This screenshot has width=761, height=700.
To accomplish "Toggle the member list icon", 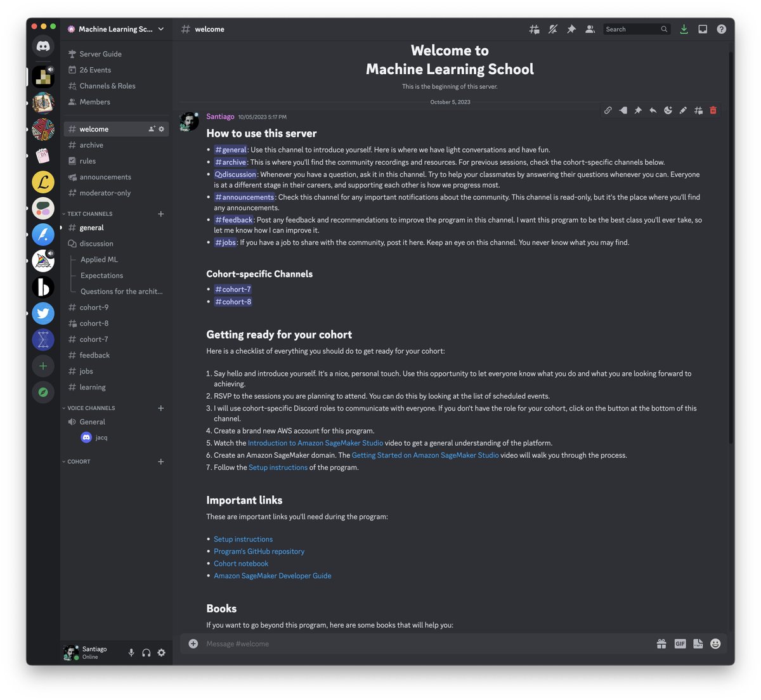I will (x=590, y=29).
